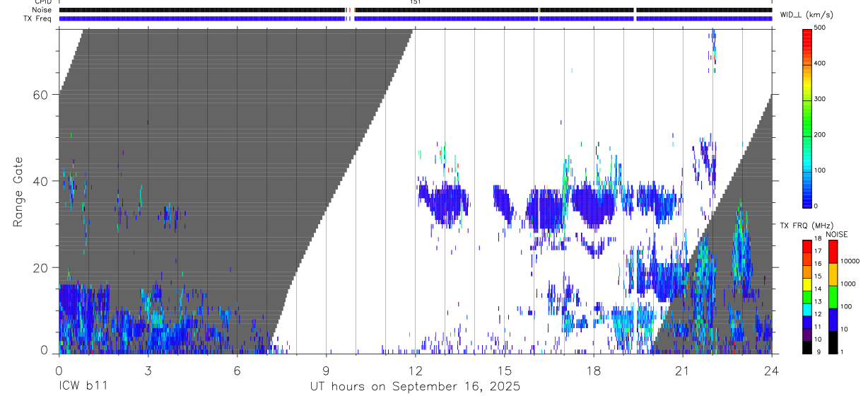The width and height of the screenshot is (868, 401).
Task: Click the "TX Freq" row label at top left
Action: tap(37, 18)
